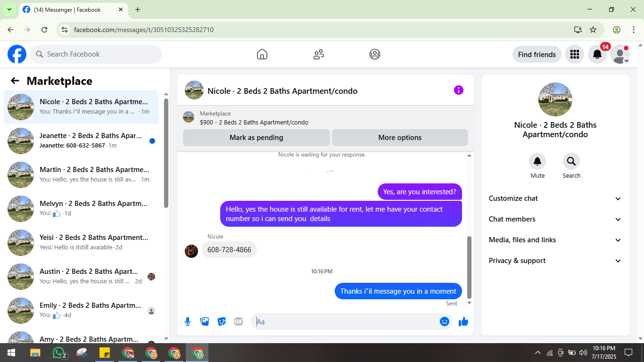This screenshot has width=644, height=362.
Task: Open Melvyn's conversation in the list
Action: (x=81, y=209)
